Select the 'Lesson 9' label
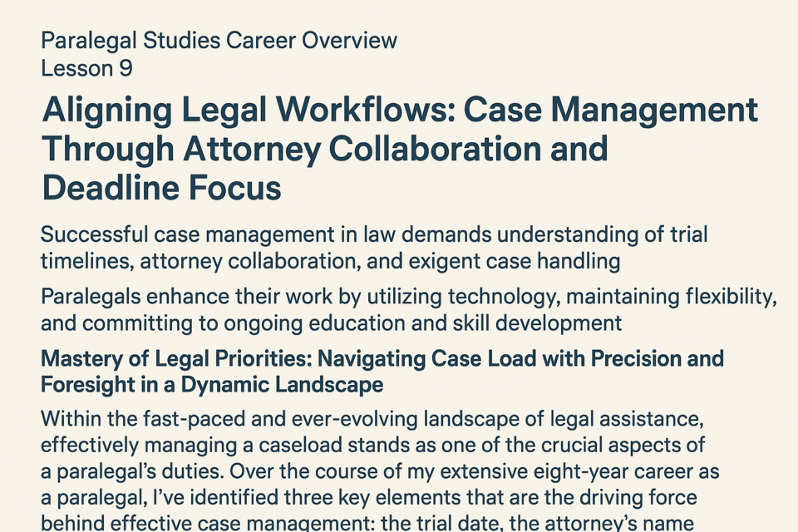Image resolution: width=798 pixels, height=532 pixels. point(86,68)
